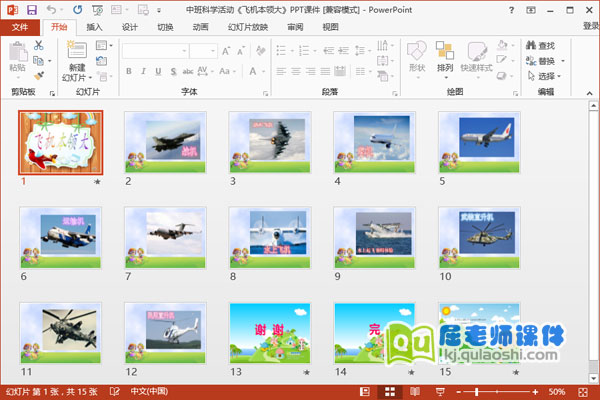Click the Save icon in quick access toolbar

coord(32,9)
